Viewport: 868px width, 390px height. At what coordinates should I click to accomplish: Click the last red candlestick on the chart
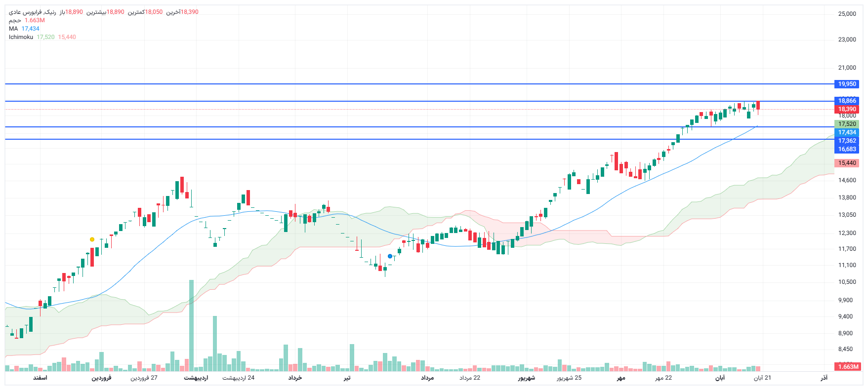758,105
